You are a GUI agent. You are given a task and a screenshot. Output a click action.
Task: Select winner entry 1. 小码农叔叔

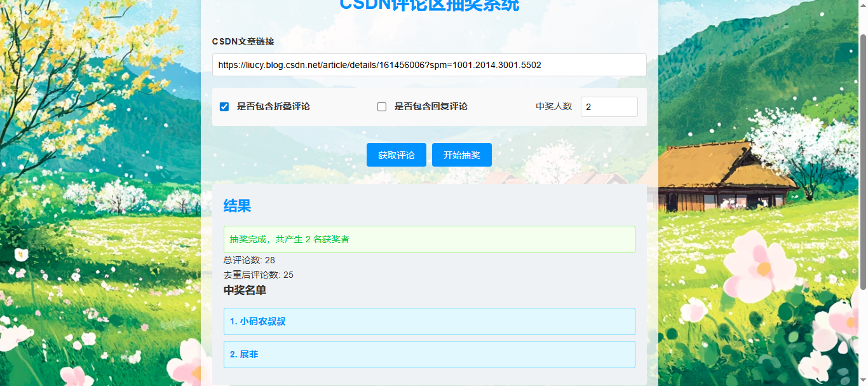430,322
